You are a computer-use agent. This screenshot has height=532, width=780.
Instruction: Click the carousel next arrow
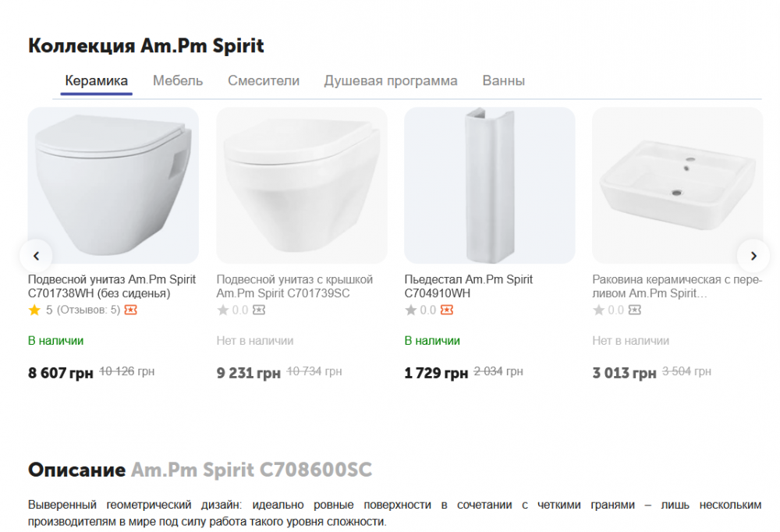753,255
